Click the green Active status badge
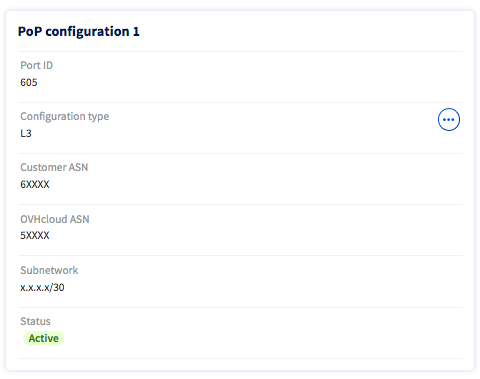This screenshot has width=480, height=379. pos(43,338)
